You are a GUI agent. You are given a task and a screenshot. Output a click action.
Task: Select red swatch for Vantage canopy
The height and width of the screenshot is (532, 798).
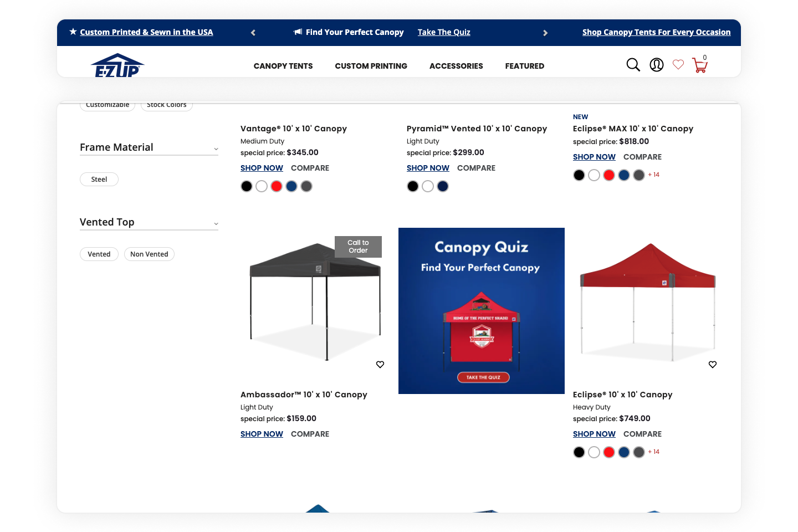pos(277,186)
